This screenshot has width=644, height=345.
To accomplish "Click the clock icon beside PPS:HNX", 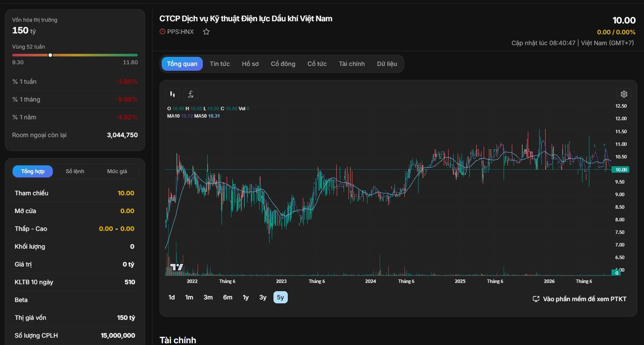I will click(x=163, y=32).
